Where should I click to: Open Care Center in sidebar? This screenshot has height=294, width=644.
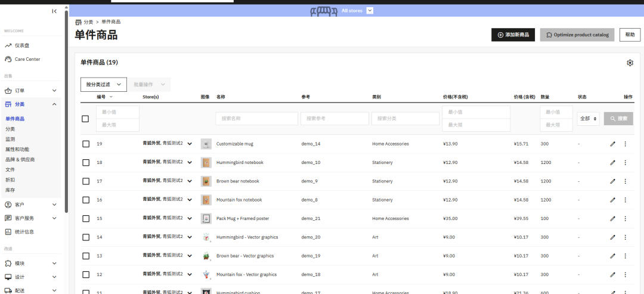click(x=27, y=59)
